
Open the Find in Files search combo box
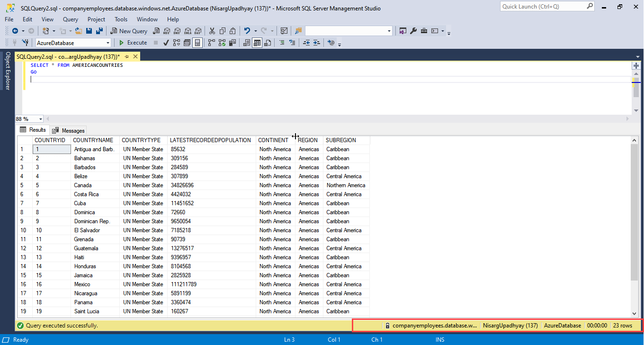(389, 31)
